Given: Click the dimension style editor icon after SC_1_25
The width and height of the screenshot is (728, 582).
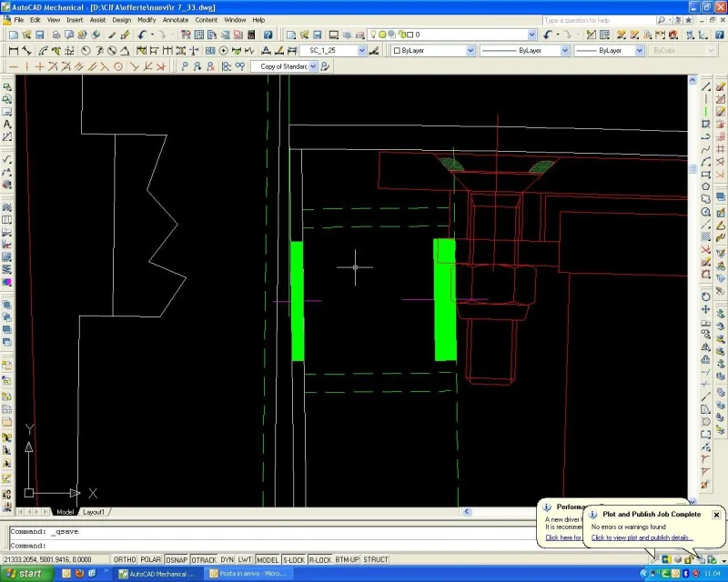Looking at the screenshot, I should pos(374,51).
